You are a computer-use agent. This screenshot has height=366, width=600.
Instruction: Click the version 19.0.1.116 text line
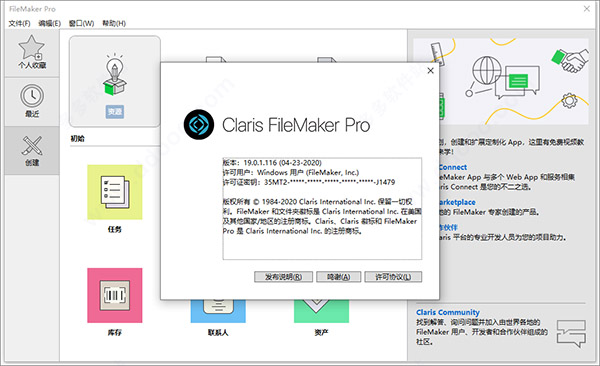point(272,163)
